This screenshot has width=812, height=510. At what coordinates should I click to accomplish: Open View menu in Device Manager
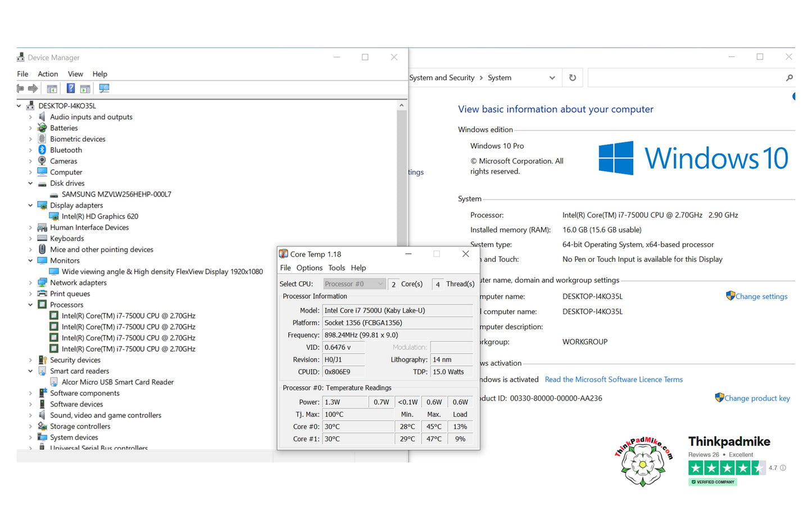(75, 74)
